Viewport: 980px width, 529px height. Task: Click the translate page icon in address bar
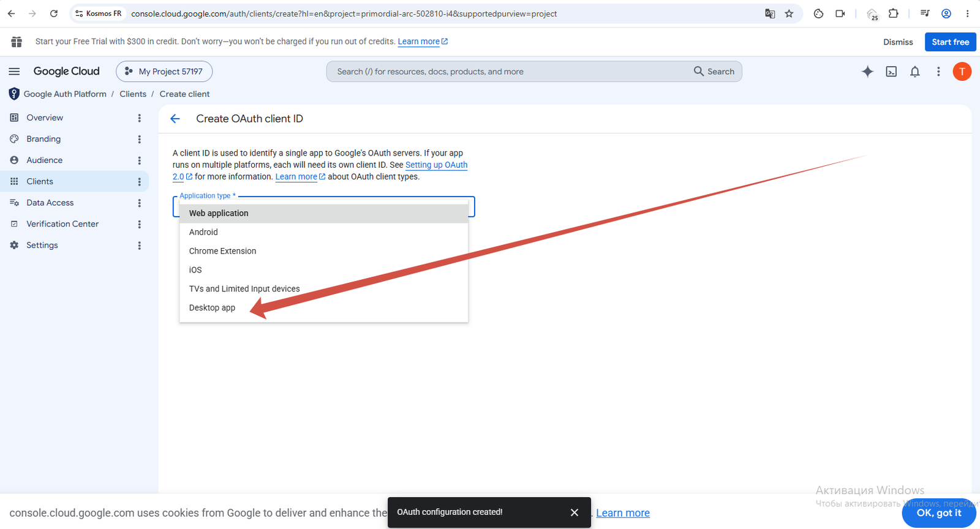[770, 13]
